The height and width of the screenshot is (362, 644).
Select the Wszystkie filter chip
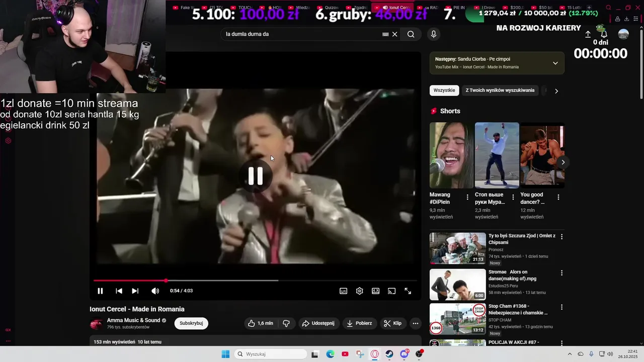point(444,90)
